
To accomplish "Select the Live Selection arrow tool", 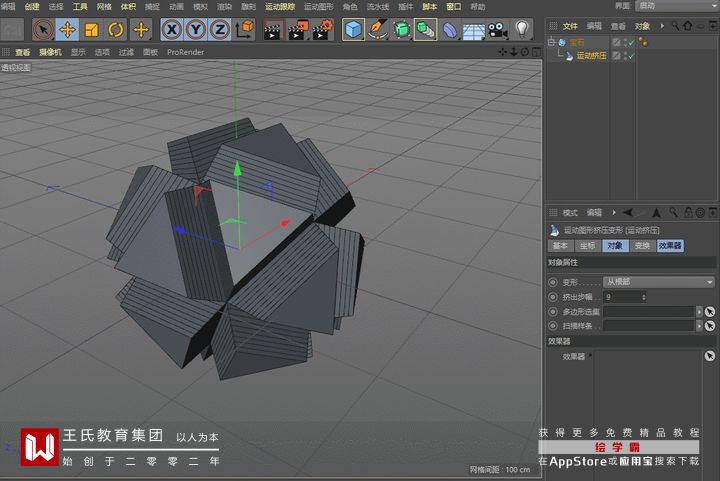I will 43,30.
